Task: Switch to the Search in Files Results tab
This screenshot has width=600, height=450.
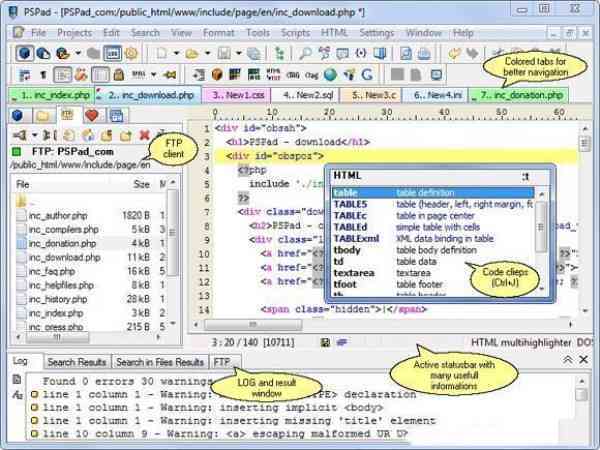Action: (x=160, y=362)
